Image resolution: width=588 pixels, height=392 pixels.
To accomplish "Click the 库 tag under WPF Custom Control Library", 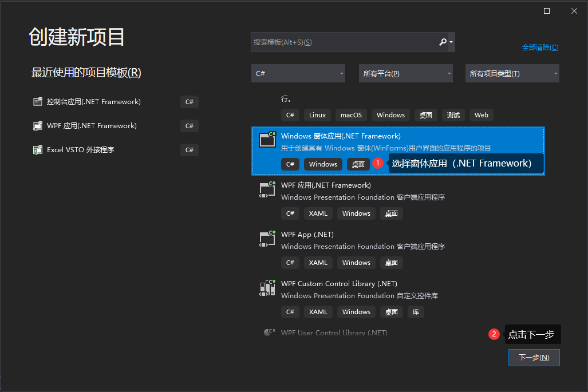I will (416, 312).
